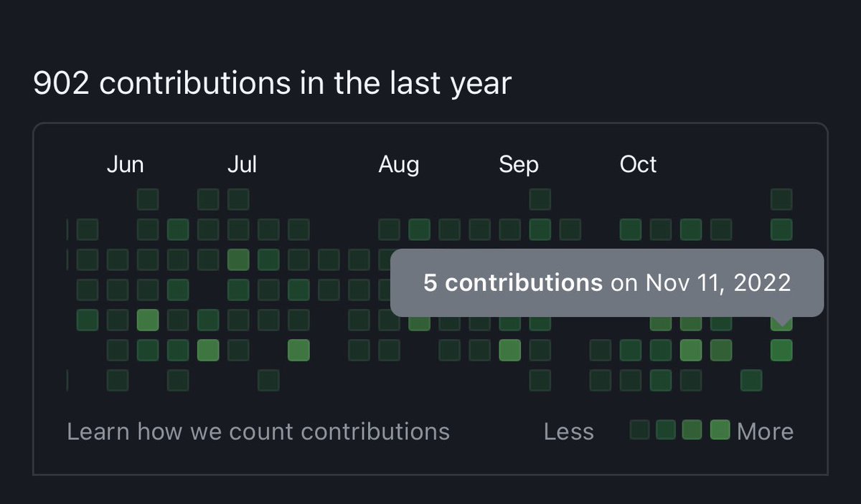Viewport: 861px width, 504px height.
Task: Click the 'Sep' month label
Action: pyautogui.click(x=519, y=165)
